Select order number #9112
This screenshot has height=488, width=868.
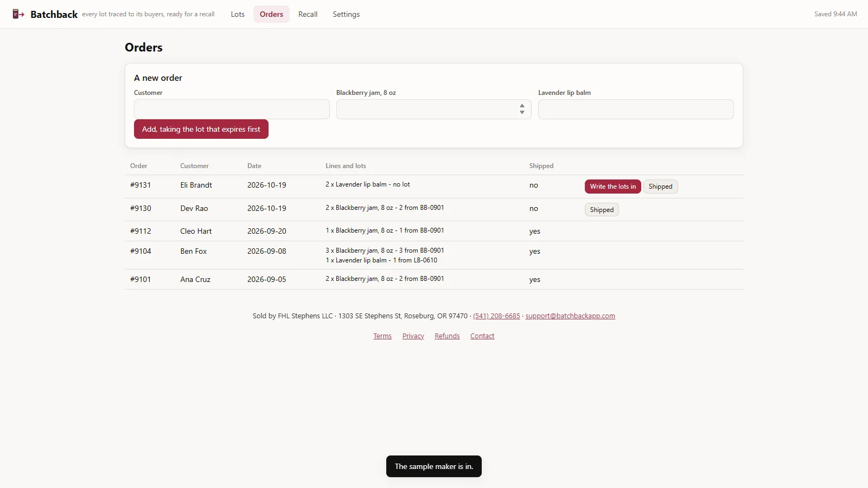141,231
